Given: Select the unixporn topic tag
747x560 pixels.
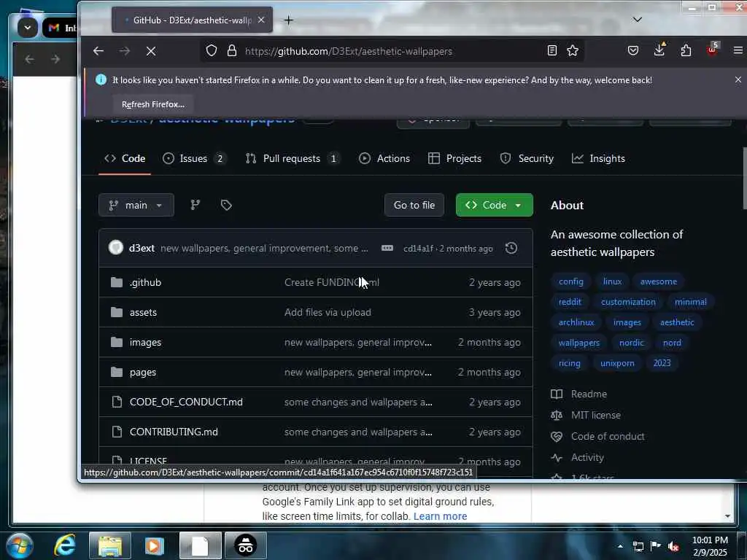Looking at the screenshot, I should (617, 363).
